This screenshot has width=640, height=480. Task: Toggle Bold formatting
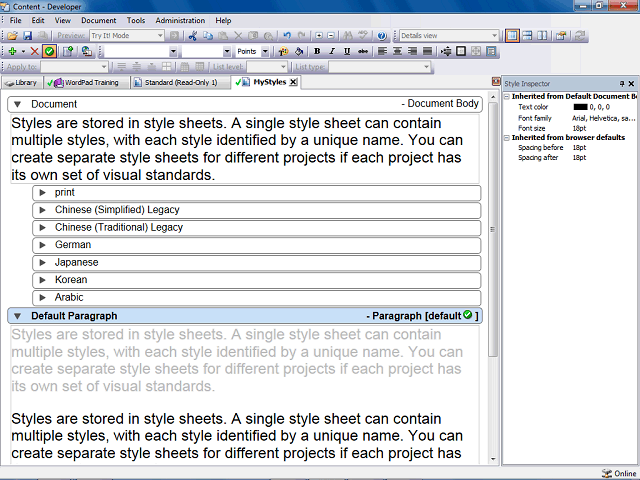[317, 51]
